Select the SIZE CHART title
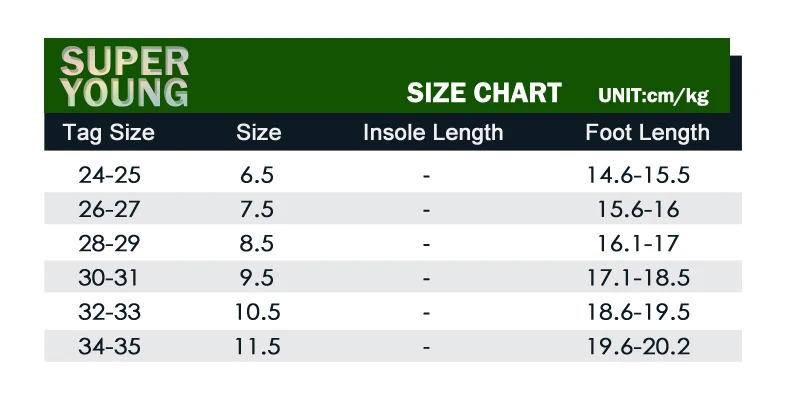 click(x=484, y=93)
